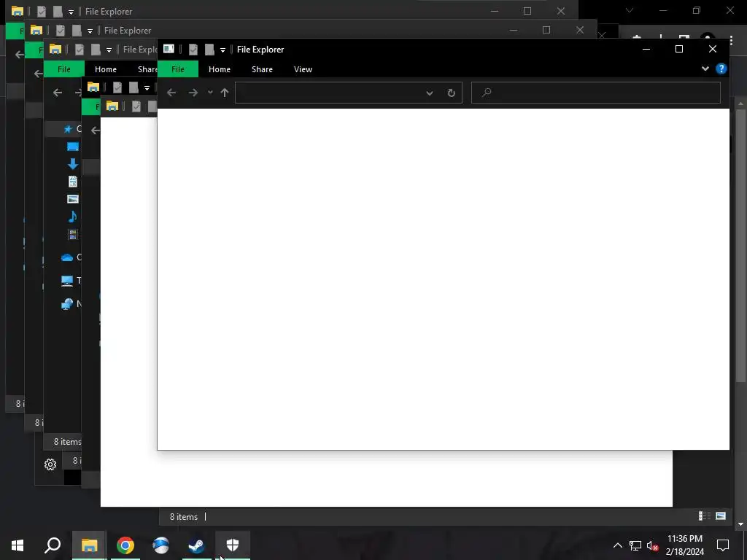747x560 pixels.
Task: Select the Downloads arrow icon in the navigation pane
Action: [x=73, y=164]
